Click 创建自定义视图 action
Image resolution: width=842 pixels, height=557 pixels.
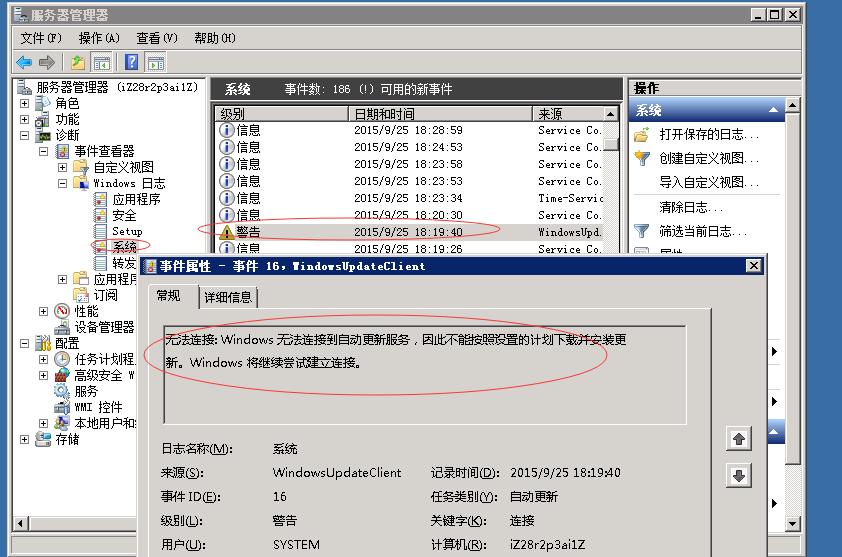tap(709, 158)
